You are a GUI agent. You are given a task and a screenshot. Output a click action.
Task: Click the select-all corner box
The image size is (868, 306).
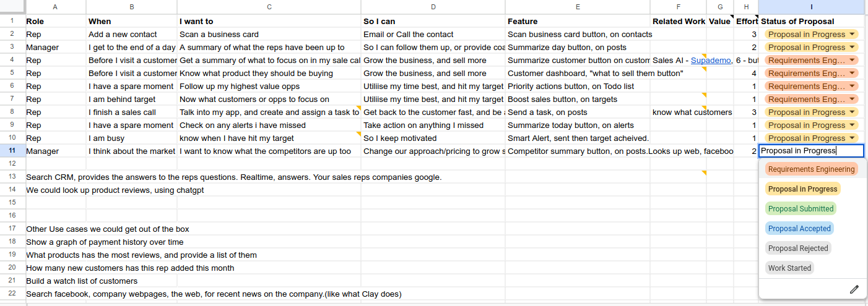point(12,7)
